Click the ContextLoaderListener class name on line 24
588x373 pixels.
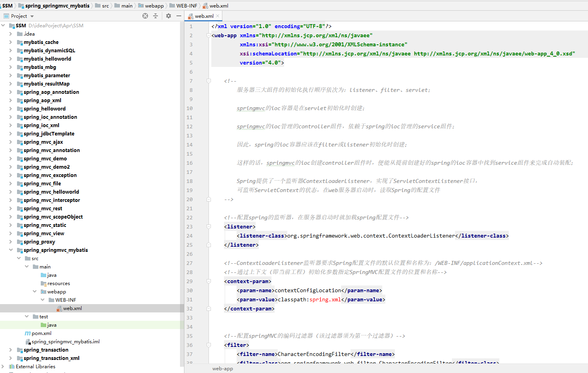(422, 236)
